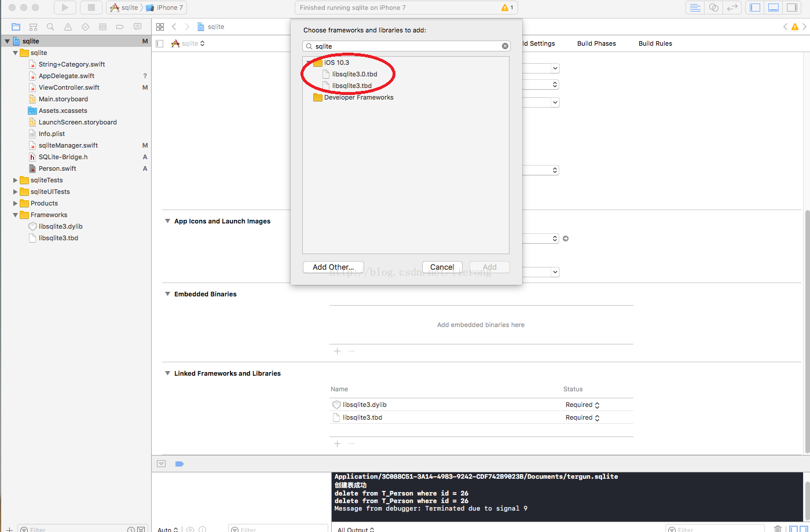Collapse the sqlite project root
810x532 pixels.
tap(7, 41)
